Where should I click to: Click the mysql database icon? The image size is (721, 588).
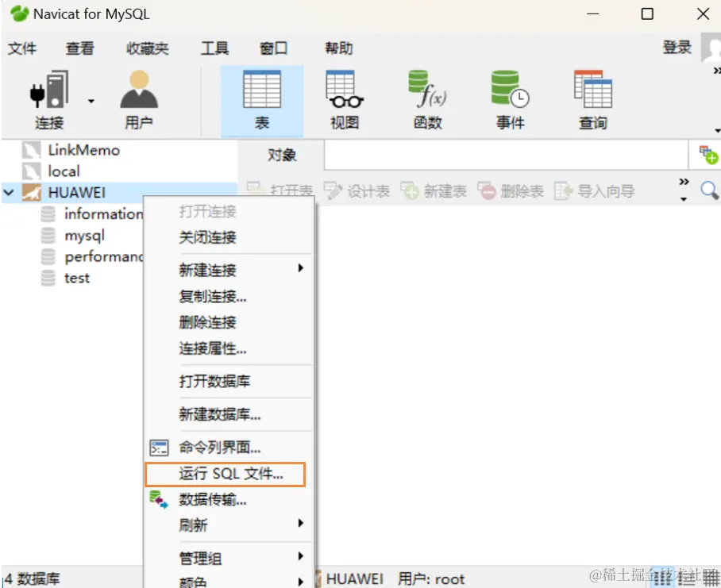tap(48, 235)
